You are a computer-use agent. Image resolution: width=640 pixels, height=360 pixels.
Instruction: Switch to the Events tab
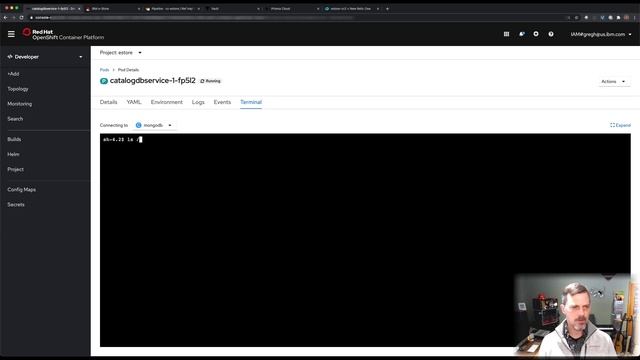point(222,102)
